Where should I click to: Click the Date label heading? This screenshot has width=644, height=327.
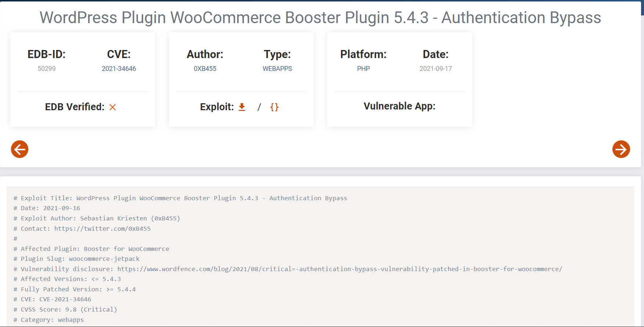pyautogui.click(x=436, y=54)
